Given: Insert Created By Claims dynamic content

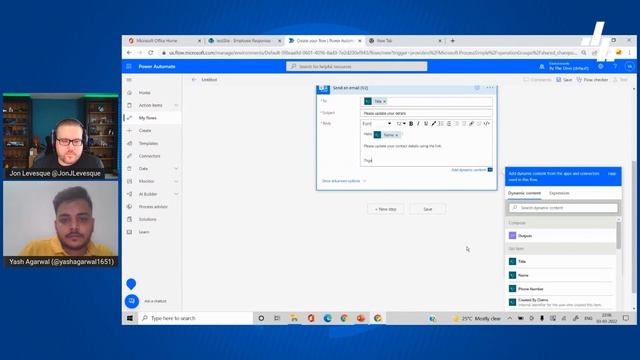Looking at the screenshot, I should point(560,302).
